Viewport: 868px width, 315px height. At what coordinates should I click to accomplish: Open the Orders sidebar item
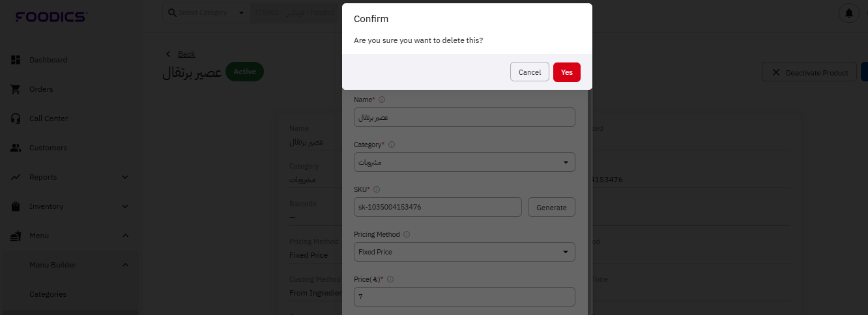[x=41, y=89]
